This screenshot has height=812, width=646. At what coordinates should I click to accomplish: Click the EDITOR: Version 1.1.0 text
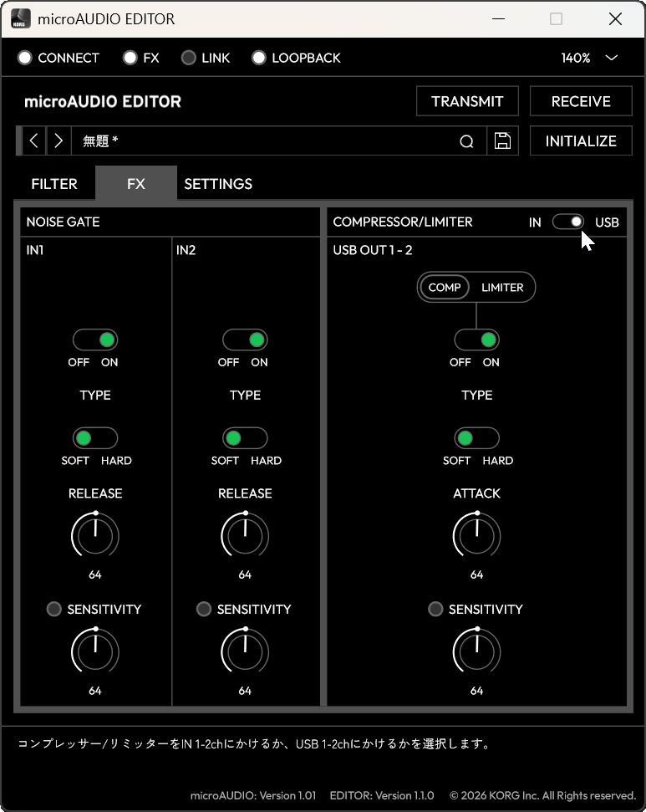click(382, 795)
